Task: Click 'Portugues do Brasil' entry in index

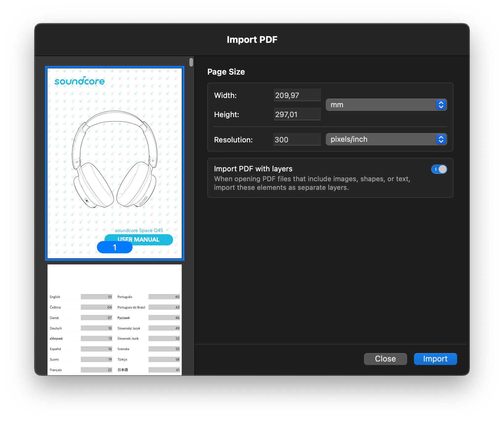Action: (x=131, y=307)
